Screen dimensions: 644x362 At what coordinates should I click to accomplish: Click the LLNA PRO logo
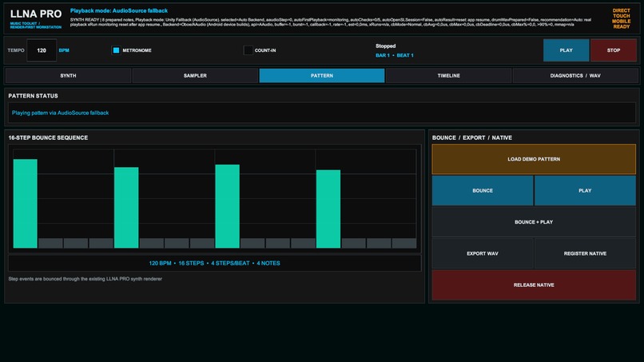36,14
